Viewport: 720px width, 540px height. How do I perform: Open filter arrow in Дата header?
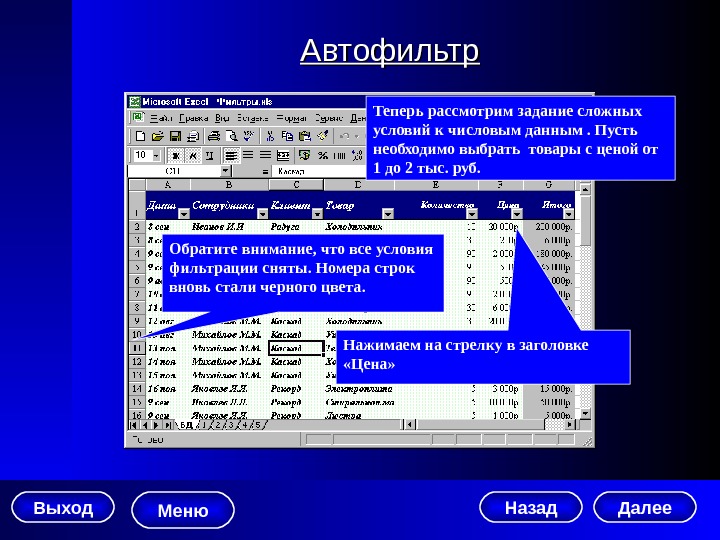pyautogui.click(x=184, y=214)
